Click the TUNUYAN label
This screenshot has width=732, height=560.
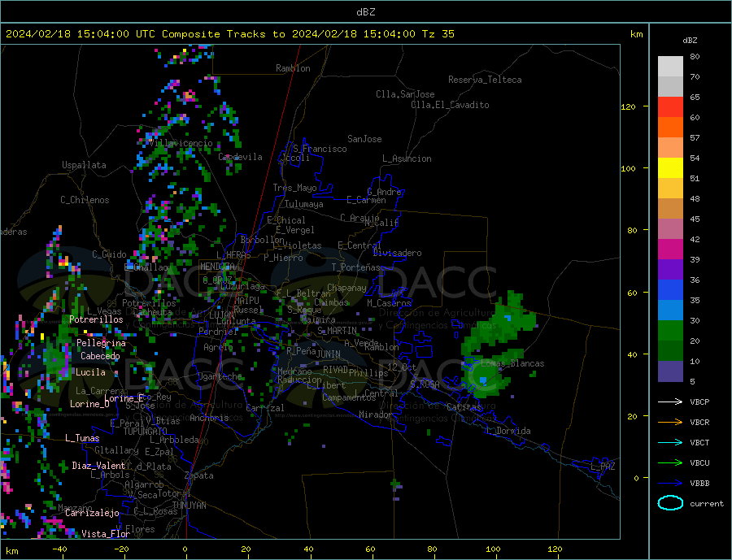189,506
